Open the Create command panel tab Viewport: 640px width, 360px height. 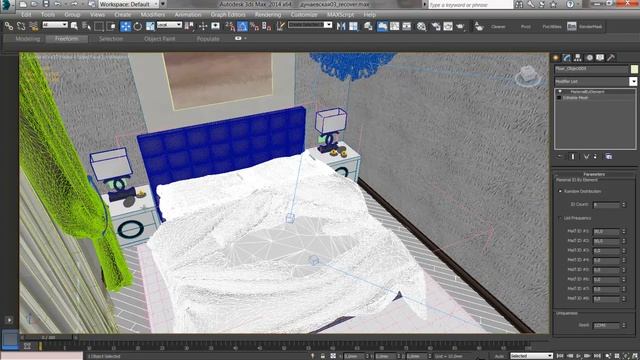point(556,58)
